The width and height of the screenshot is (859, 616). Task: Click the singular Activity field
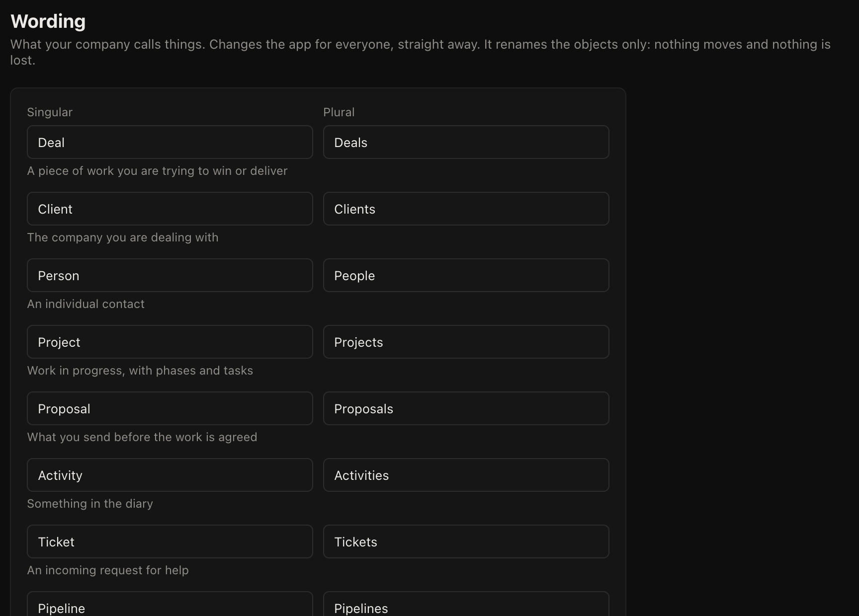[x=170, y=475]
